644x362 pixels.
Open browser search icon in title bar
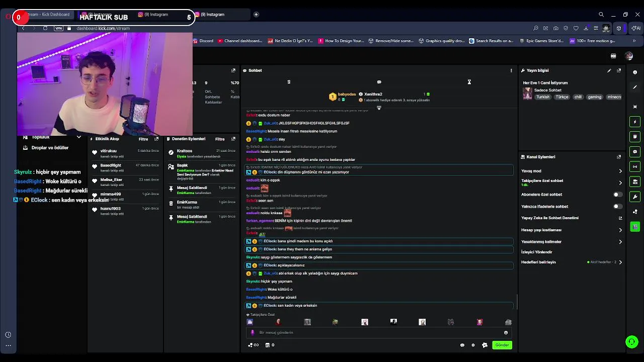pyautogui.click(x=601, y=15)
